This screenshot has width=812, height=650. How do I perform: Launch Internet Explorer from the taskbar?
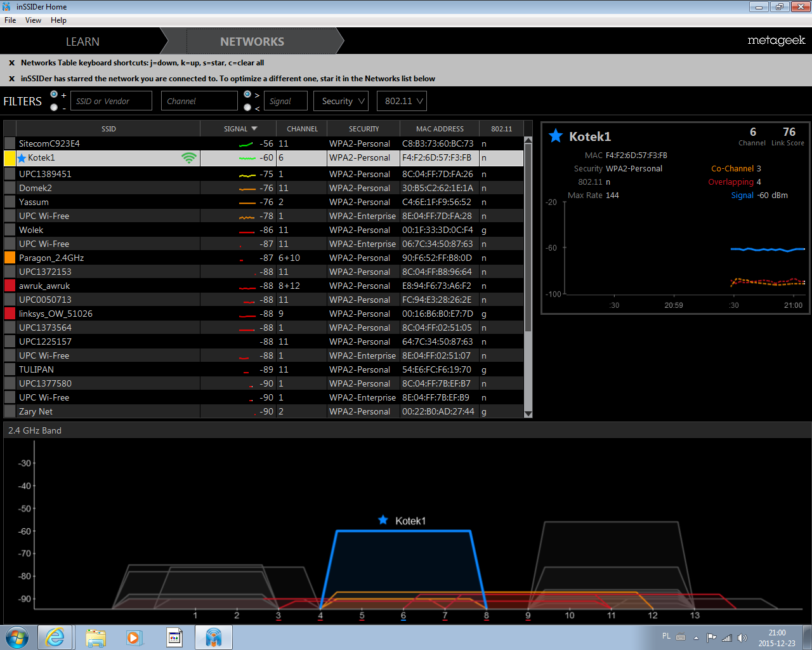[x=55, y=637]
